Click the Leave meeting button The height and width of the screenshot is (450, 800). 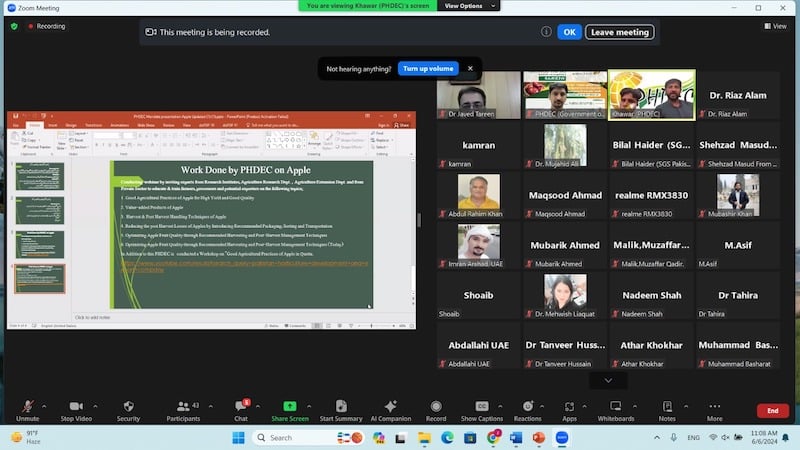620,32
